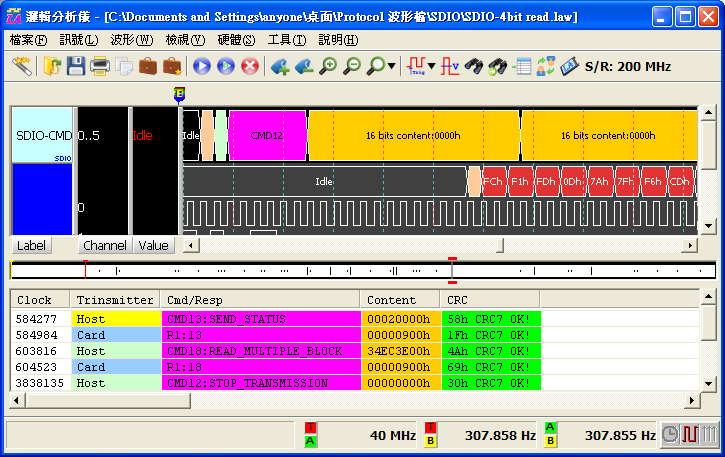This screenshot has width=725, height=457.
Task: Start repeated capture with second play button
Action: pyautogui.click(x=226, y=66)
